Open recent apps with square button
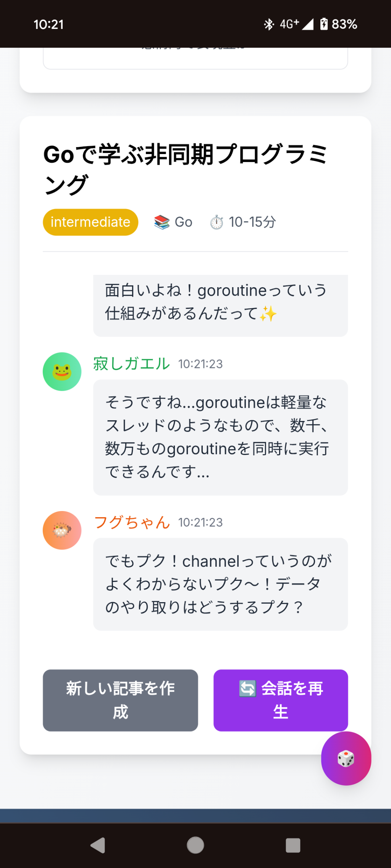 click(293, 845)
